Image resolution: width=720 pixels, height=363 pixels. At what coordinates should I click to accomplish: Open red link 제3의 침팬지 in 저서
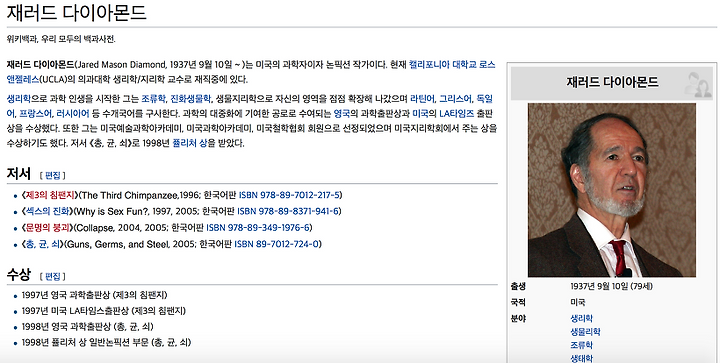(50, 195)
